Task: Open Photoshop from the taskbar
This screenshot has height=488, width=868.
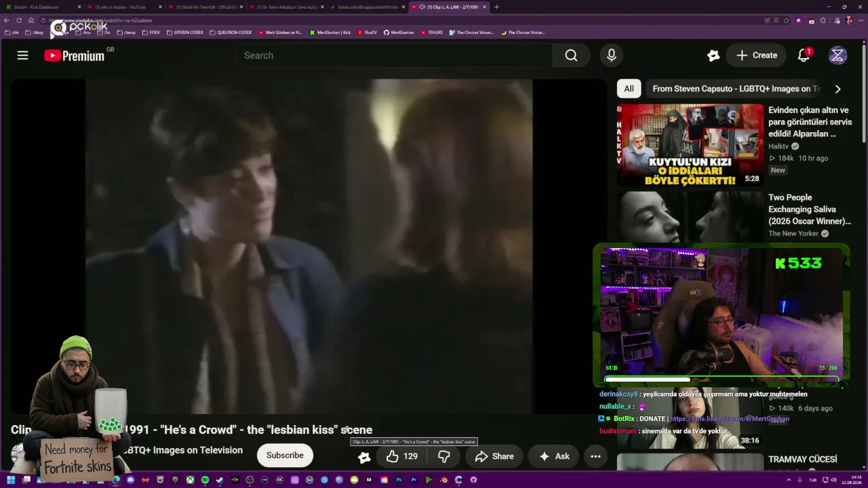Action: 399,480
